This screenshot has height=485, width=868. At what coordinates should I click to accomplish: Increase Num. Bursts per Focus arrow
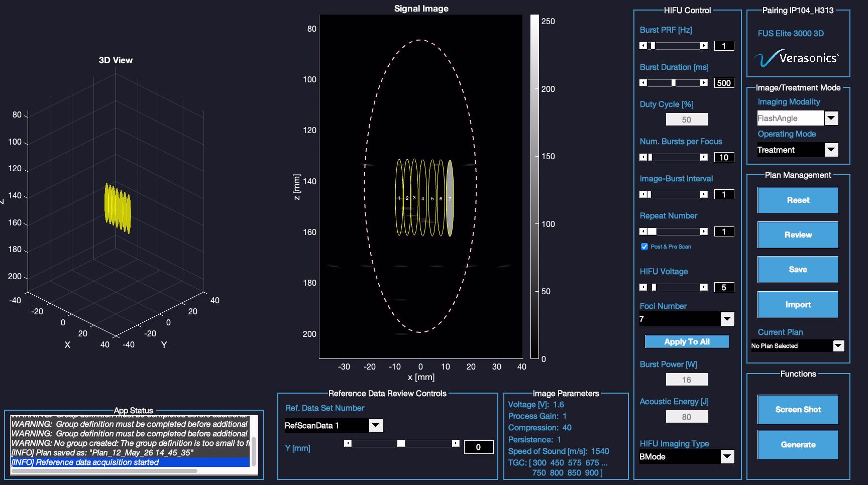tap(704, 157)
